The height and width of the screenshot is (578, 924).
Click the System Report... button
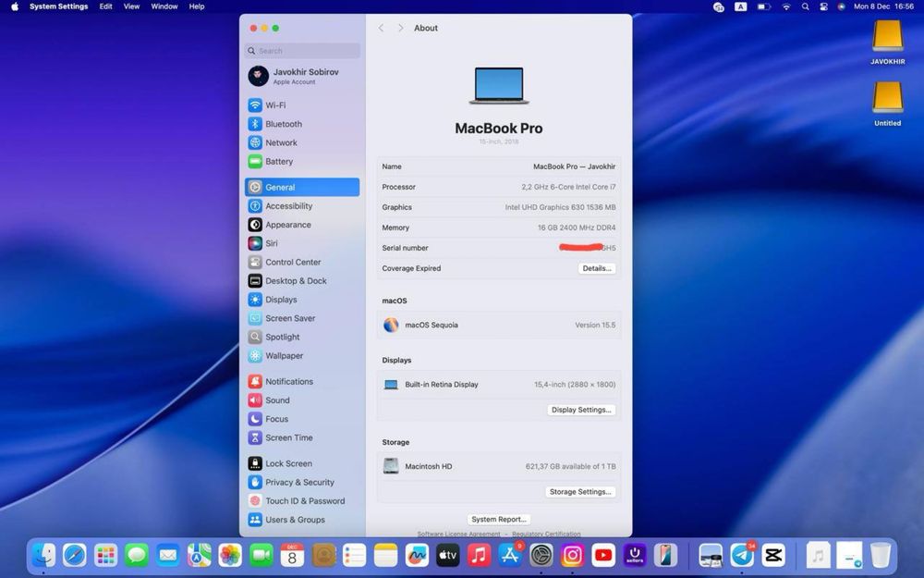[499, 520]
